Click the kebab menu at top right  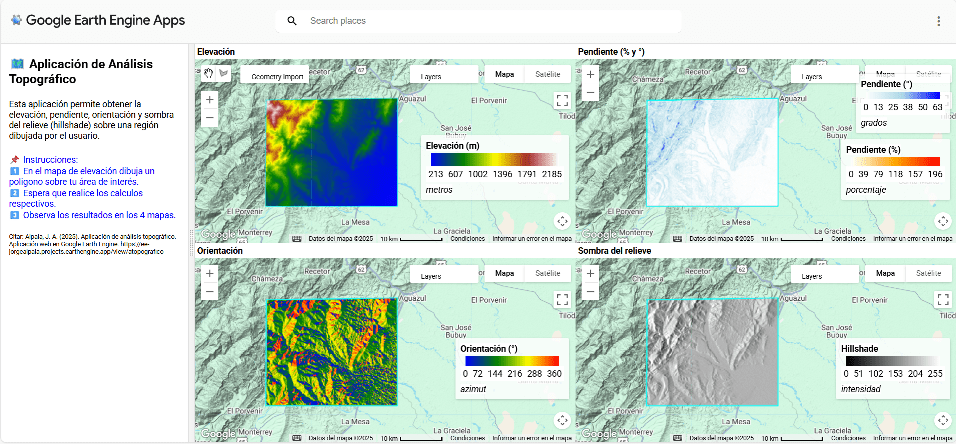click(937, 21)
